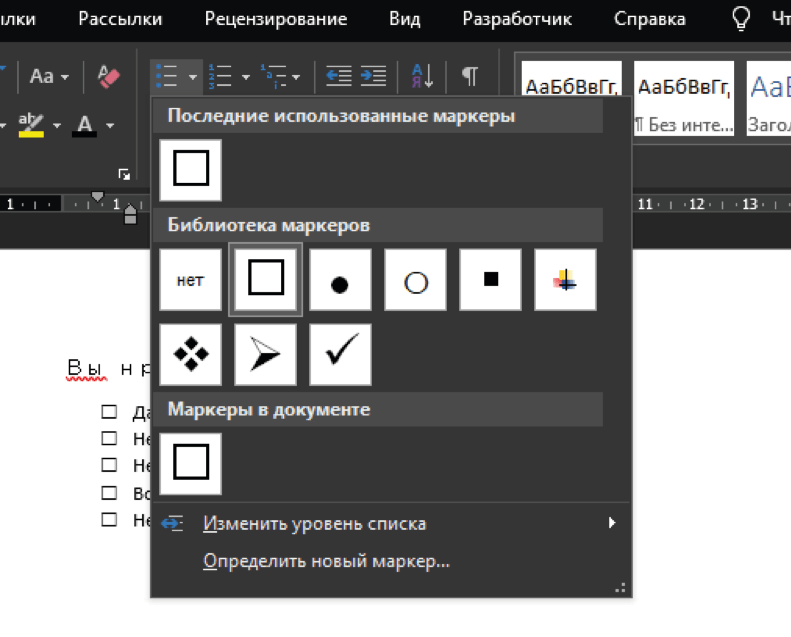Check the fourth checkbox in document list
Screen dimensions: 791x637
(109, 492)
